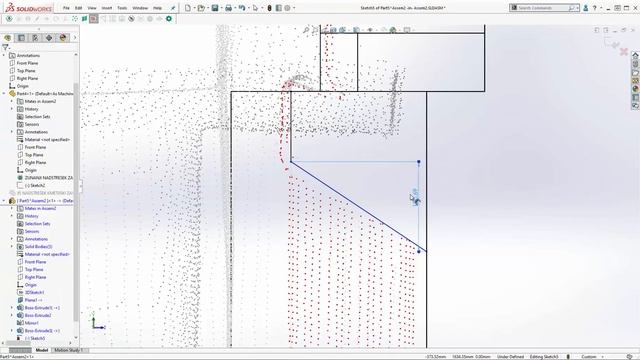Select Selection Sets under Part4
The height and width of the screenshot is (360, 640).
pyautogui.click(x=38, y=117)
